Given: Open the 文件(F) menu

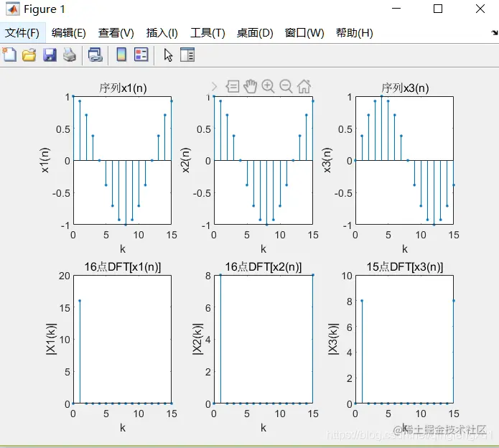Looking at the screenshot, I should [x=22, y=33].
